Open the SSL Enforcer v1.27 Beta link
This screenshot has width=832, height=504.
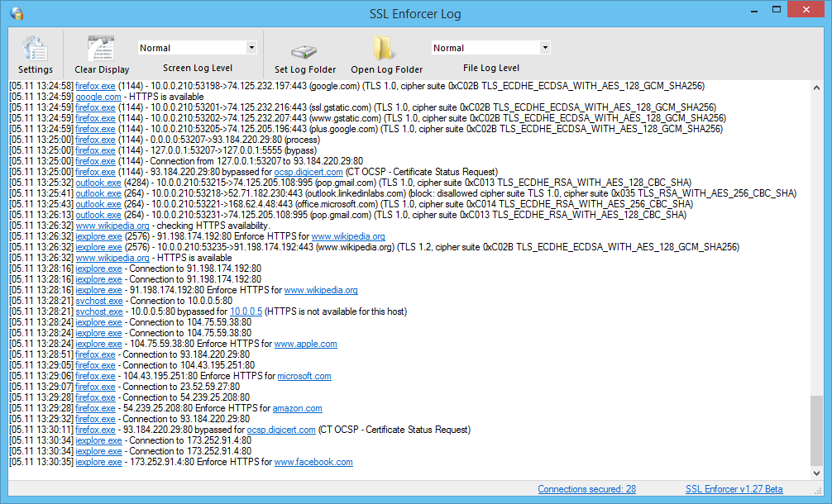click(734, 489)
